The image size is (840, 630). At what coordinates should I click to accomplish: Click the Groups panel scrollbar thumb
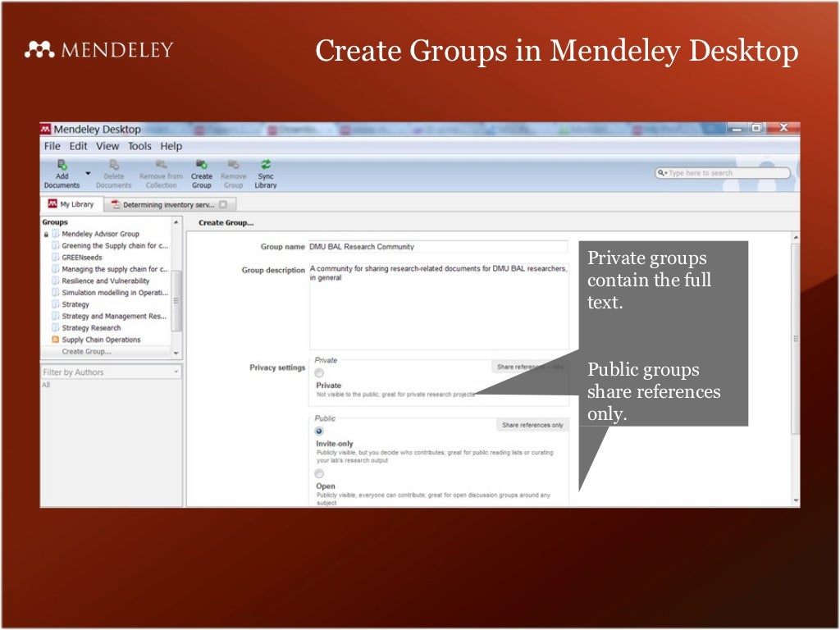[x=176, y=301]
